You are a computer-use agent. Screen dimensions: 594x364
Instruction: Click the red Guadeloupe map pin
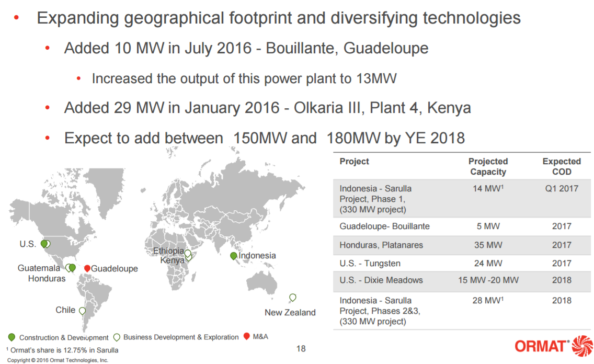point(87,268)
